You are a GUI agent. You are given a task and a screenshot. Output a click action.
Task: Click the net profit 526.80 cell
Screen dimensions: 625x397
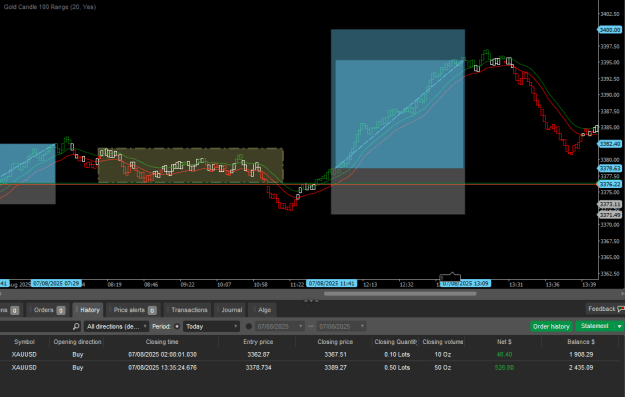coord(504,368)
